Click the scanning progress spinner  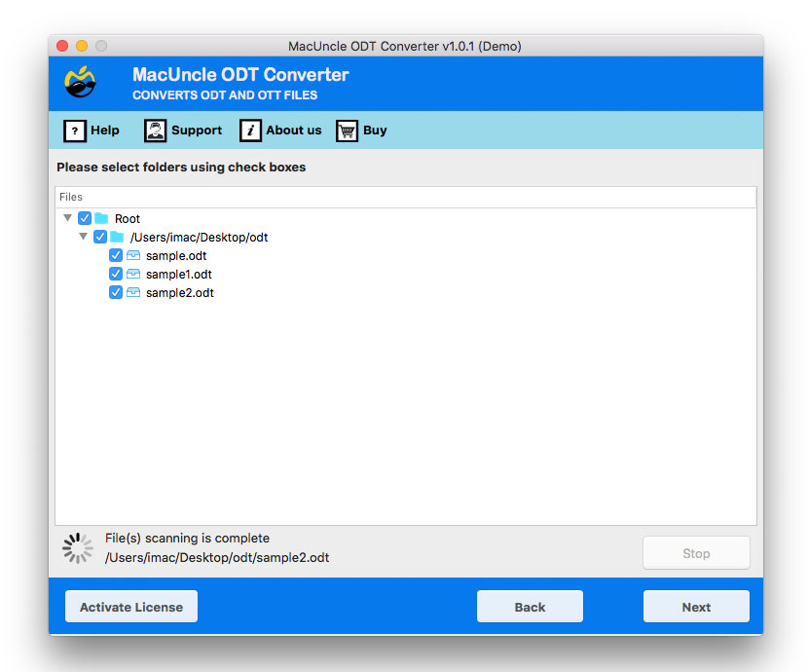click(77, 547)
